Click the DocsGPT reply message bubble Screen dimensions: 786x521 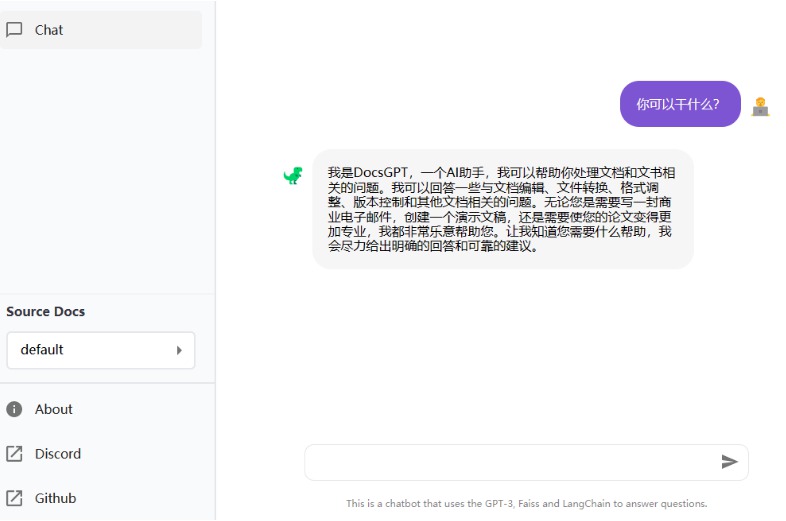(x=503, y=209)
